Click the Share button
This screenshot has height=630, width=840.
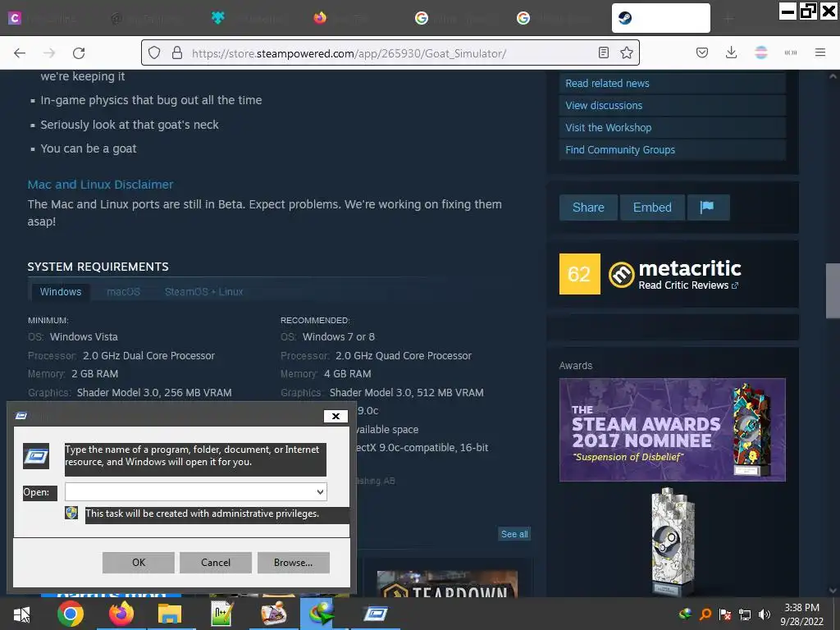588,208
